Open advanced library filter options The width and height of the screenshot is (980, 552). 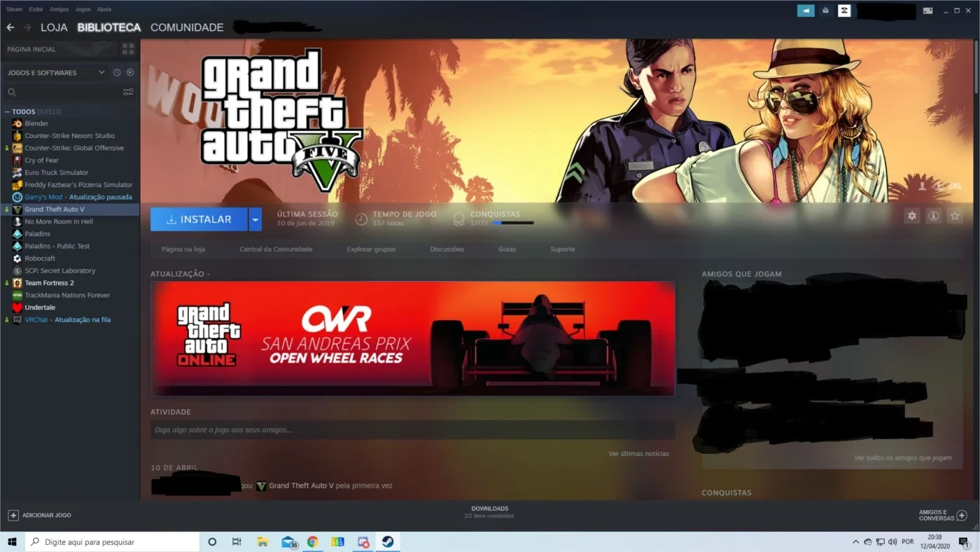128,92
